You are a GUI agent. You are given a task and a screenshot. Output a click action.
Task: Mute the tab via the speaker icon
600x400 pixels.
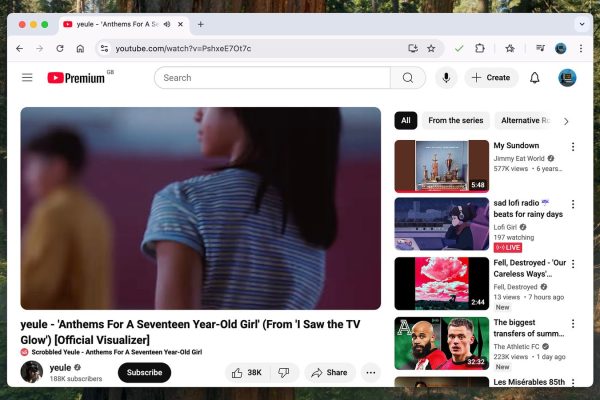coord(166,24)
